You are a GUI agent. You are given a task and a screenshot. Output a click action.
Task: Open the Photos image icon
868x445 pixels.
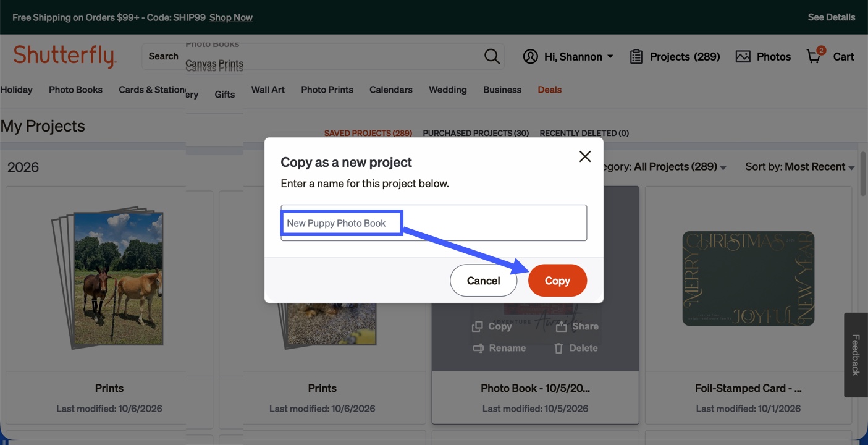743,56
